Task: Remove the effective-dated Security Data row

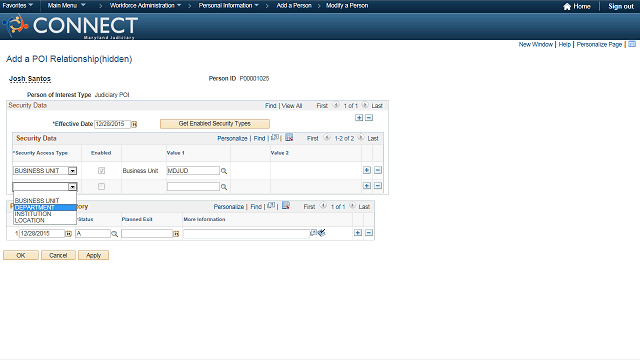Action: 369,118
